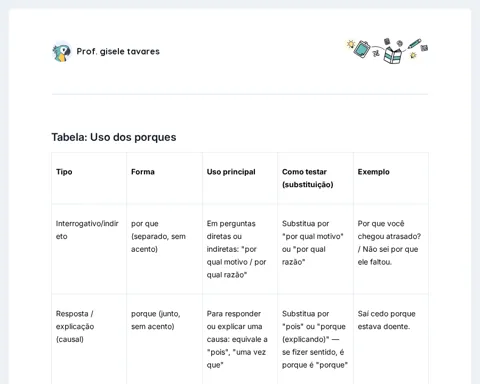Screen dimensions: 480x384
Task: Click the Interrogativo/indireto cell
Action: 87,230
